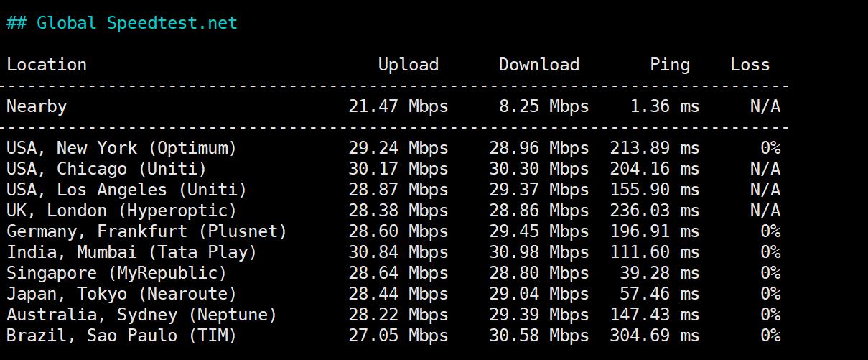868x360 pixels.
Task: Select the USA, Los Angeles (Uniti) entry
Action: tap(126, 190)
